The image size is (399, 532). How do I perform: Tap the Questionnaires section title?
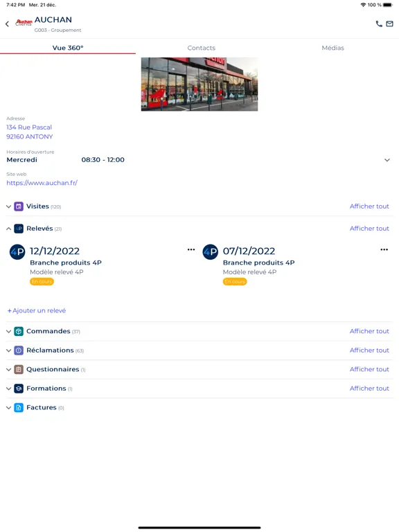click(x=53, y=369)
